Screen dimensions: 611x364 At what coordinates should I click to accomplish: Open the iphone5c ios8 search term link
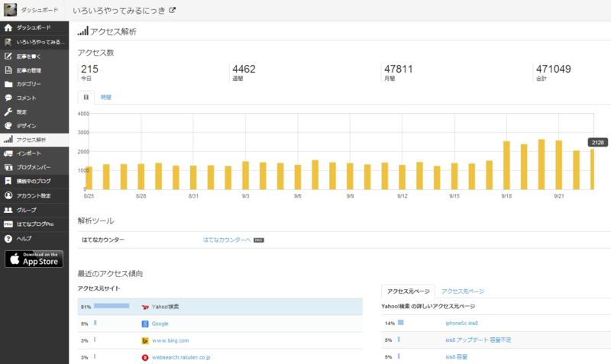pyautogui.click(x=461, y=323)
